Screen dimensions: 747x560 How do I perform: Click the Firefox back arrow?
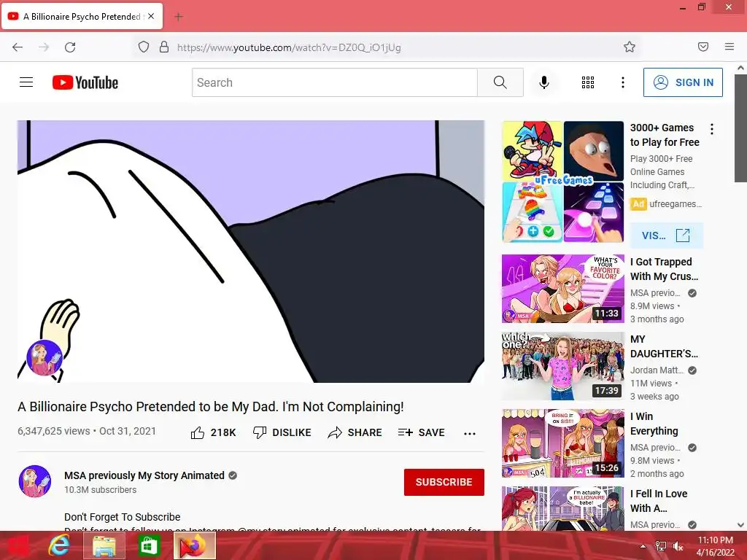[x=18, y=47]
